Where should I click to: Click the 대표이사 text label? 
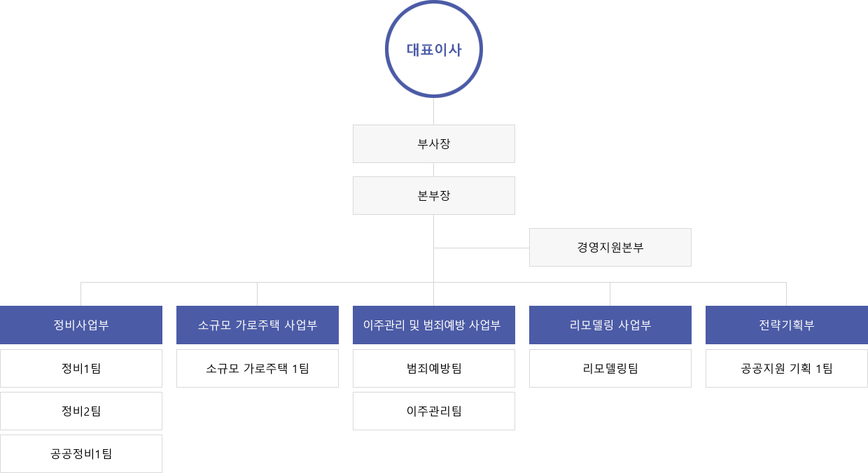(x=434, y=50)
